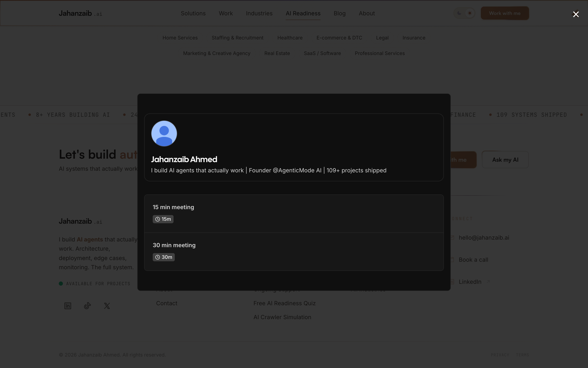Open the About nav item
This screenshot has height=368, width=588.
click(367, 13)
